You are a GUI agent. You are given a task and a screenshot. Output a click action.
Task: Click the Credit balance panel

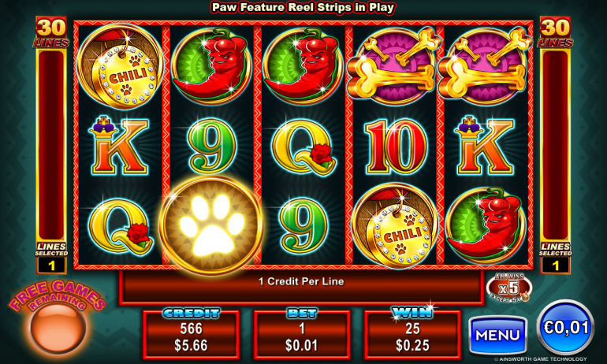click(192, 335)
